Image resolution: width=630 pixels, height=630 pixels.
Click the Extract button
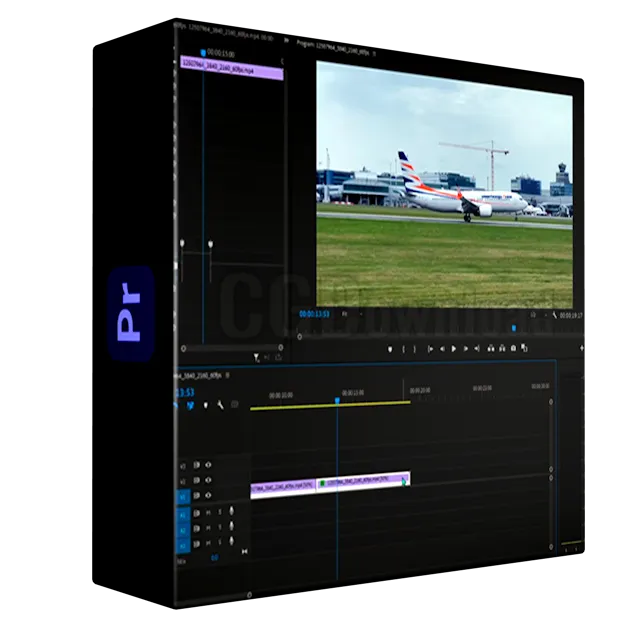(502, 348)
